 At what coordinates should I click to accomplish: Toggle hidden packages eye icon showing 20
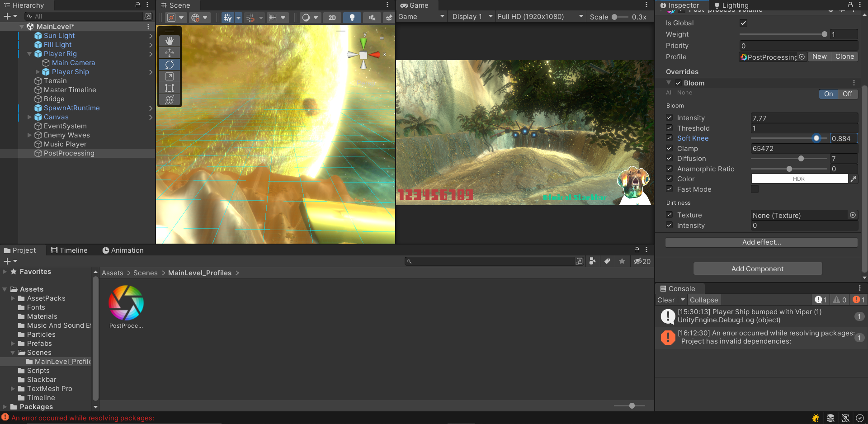tap(642, 261)
